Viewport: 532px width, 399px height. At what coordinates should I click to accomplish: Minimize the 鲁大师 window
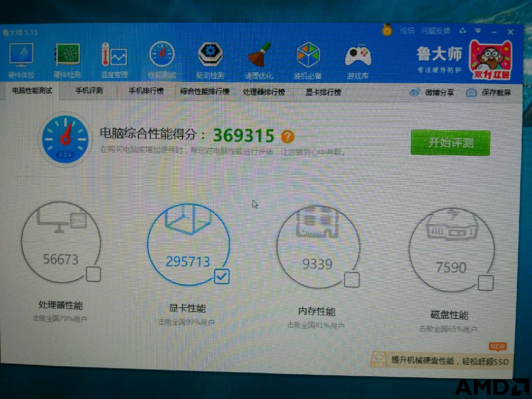click(x=494, y=32)
